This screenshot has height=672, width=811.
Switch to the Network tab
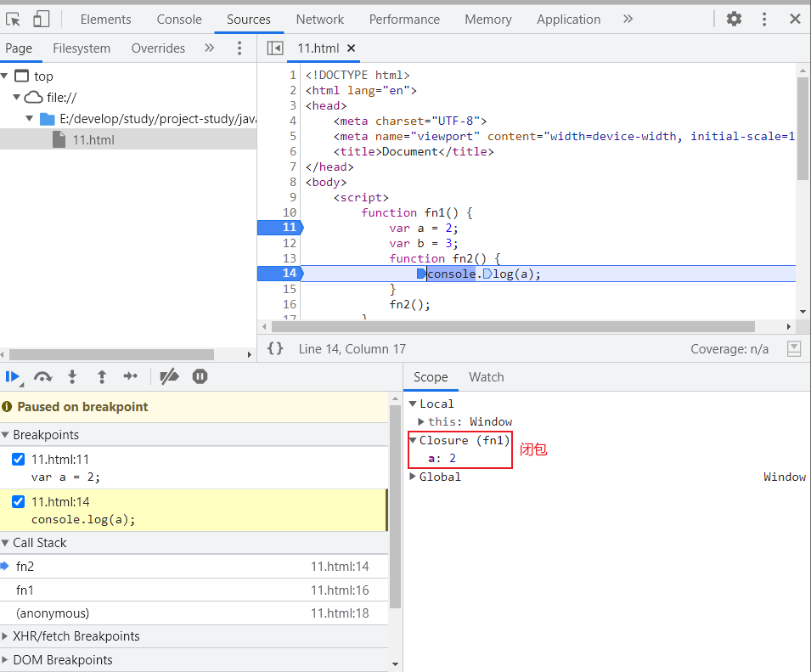(x=320, y=19)
